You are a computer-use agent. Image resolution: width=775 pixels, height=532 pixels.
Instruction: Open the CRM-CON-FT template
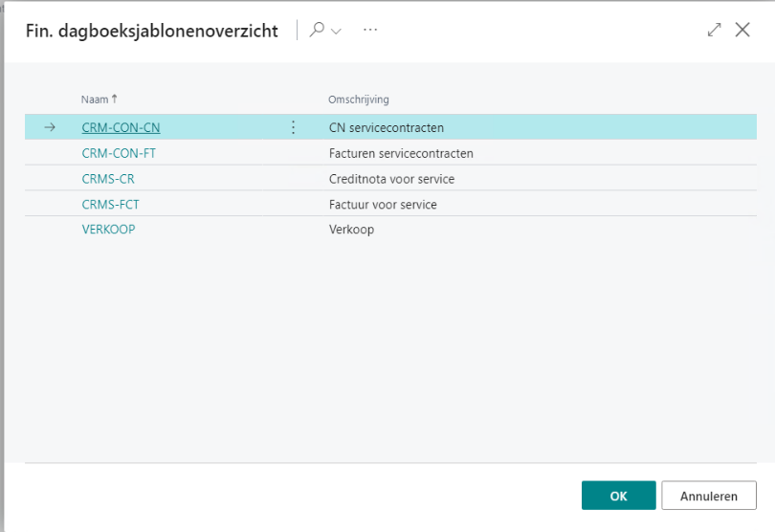pos(119,153)
